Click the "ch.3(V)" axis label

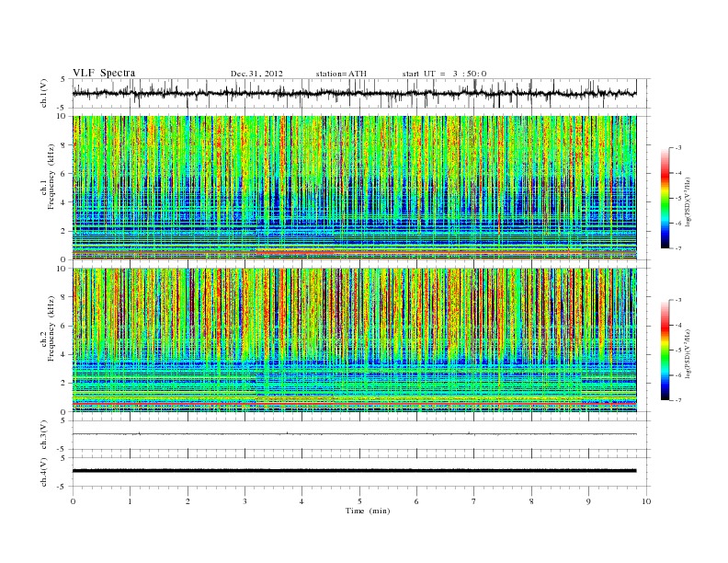click(44, 434)
